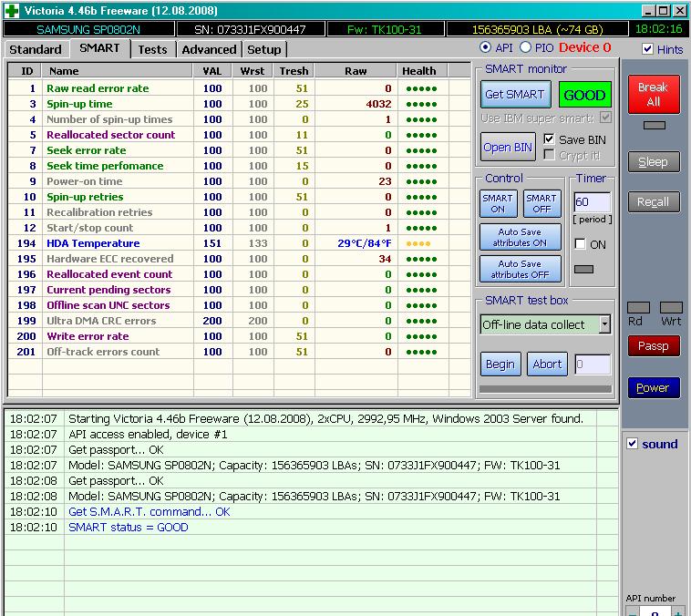Enable the Timer ON checkbox

click(581, 244)
